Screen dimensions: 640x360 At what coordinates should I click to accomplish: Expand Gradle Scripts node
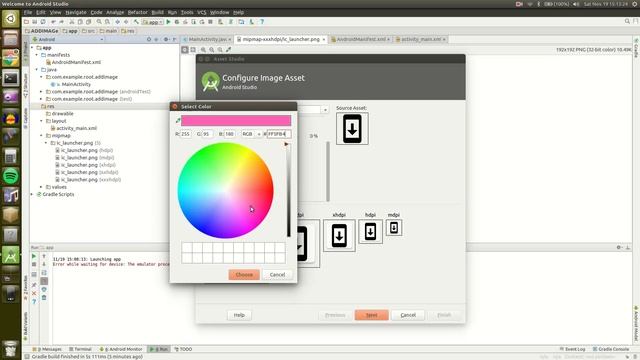click(x=32, y=194)
